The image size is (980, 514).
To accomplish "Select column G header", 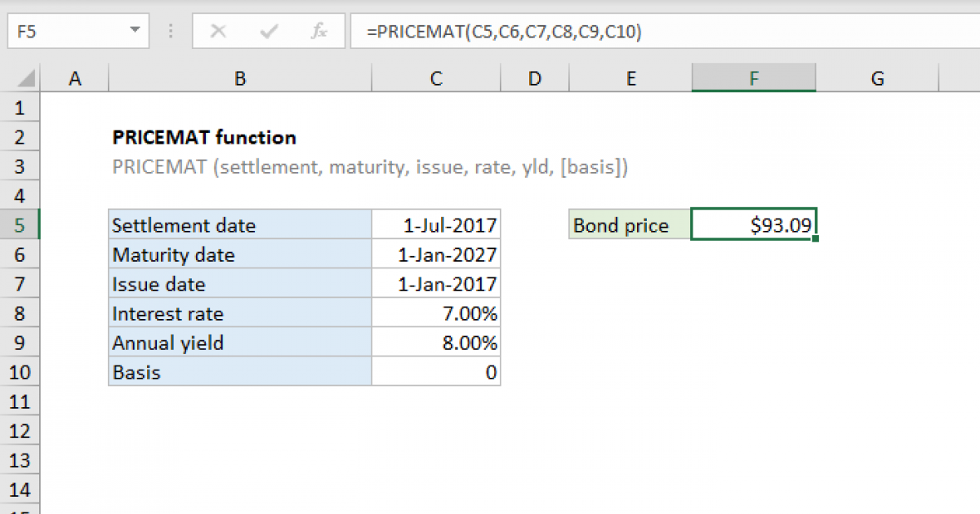I will coord(877,78).
